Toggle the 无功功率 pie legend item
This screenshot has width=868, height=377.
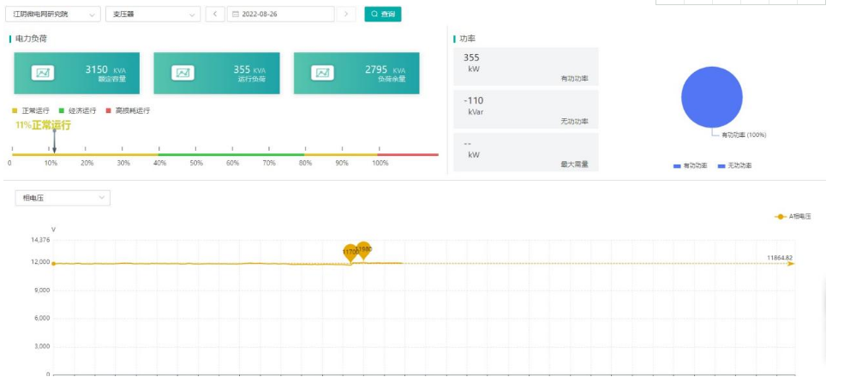[x=730, y=165]
